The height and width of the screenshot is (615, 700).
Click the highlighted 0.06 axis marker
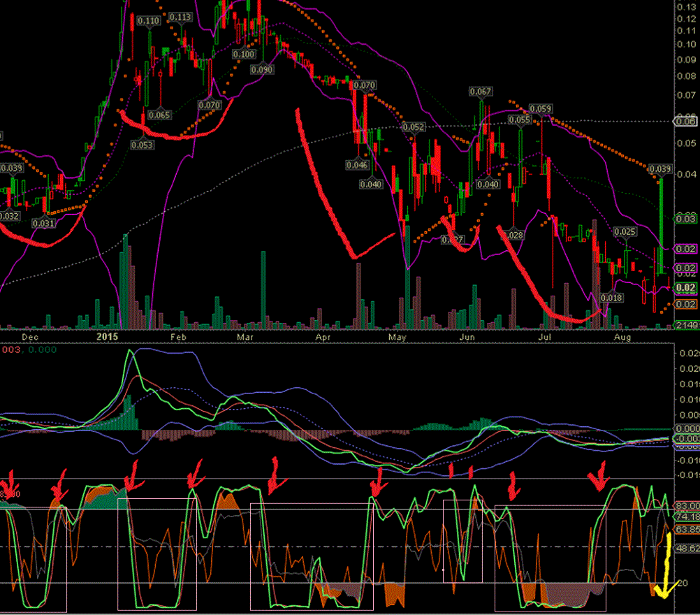coord(686,122)
